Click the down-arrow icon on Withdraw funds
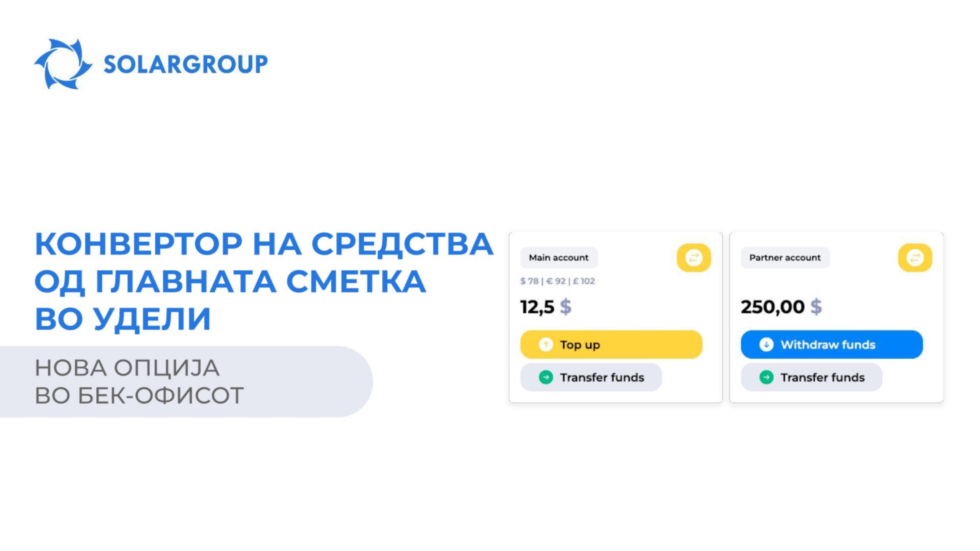This screenshot has height=551, width=980. (x=766, y=344)
